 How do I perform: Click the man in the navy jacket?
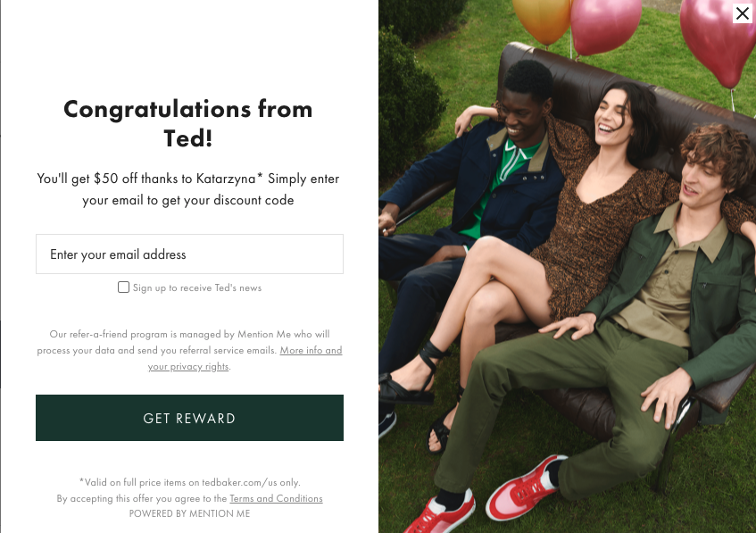(475, 217)
